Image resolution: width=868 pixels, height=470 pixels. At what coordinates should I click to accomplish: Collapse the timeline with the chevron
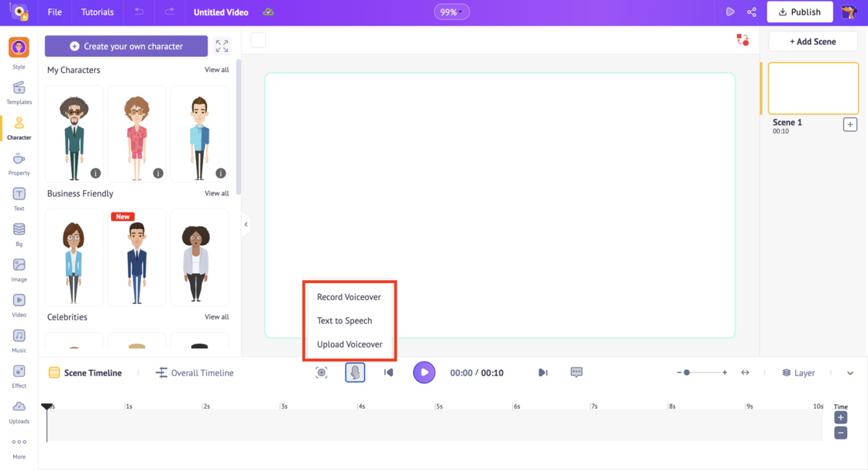849,372
